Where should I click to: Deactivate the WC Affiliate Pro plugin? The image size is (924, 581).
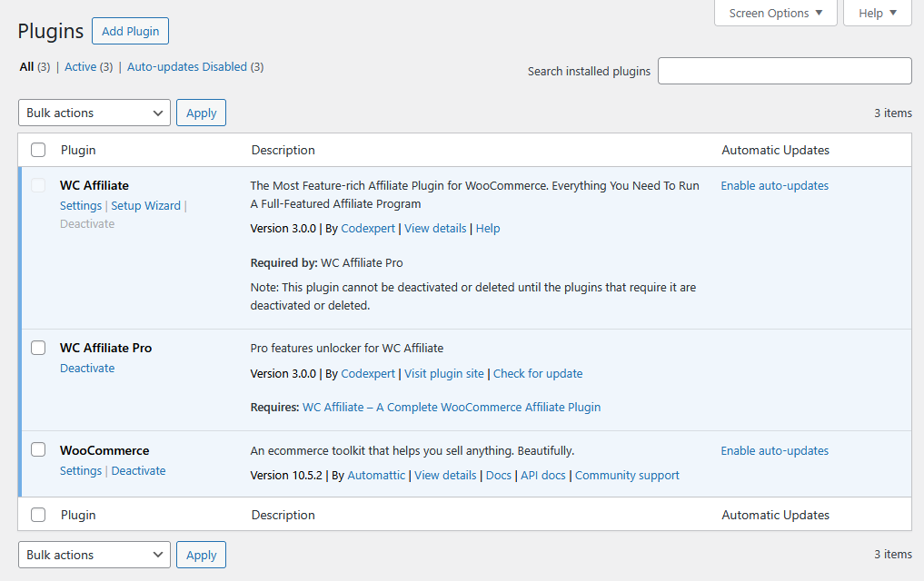click(x=87, y=369)
